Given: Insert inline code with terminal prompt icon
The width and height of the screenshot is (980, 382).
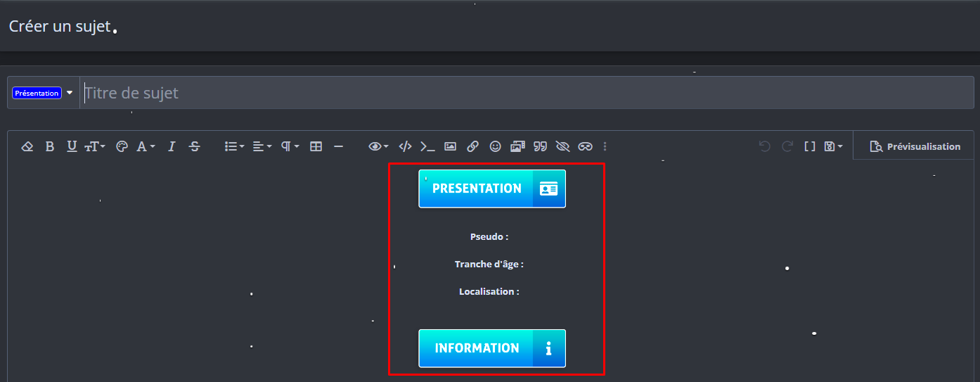Looking at the screenshot, I should pos(427,146).
